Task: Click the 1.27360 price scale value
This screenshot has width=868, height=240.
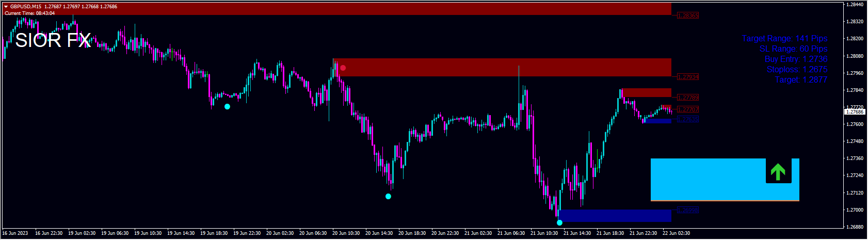Action: point(856,158)
